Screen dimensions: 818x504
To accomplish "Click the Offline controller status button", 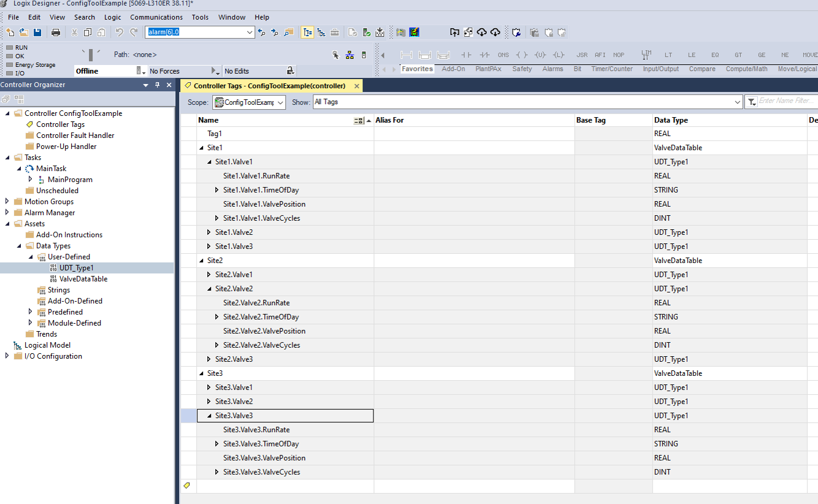I will (x=111, y=71).
